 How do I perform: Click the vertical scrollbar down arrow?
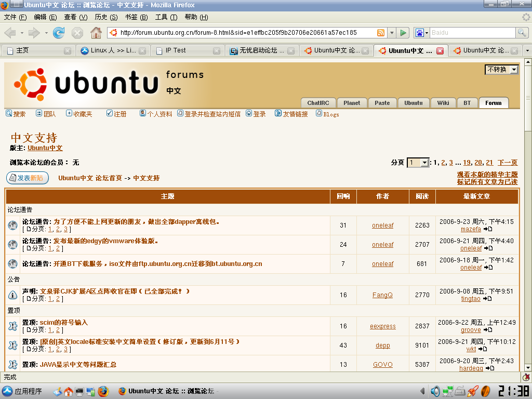point(528,368)
